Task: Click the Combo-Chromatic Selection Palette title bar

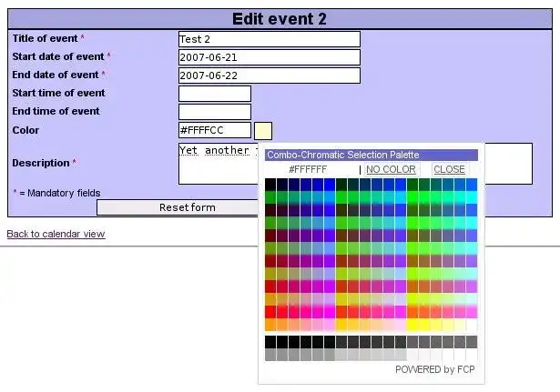Action: [x=372, y=156]
